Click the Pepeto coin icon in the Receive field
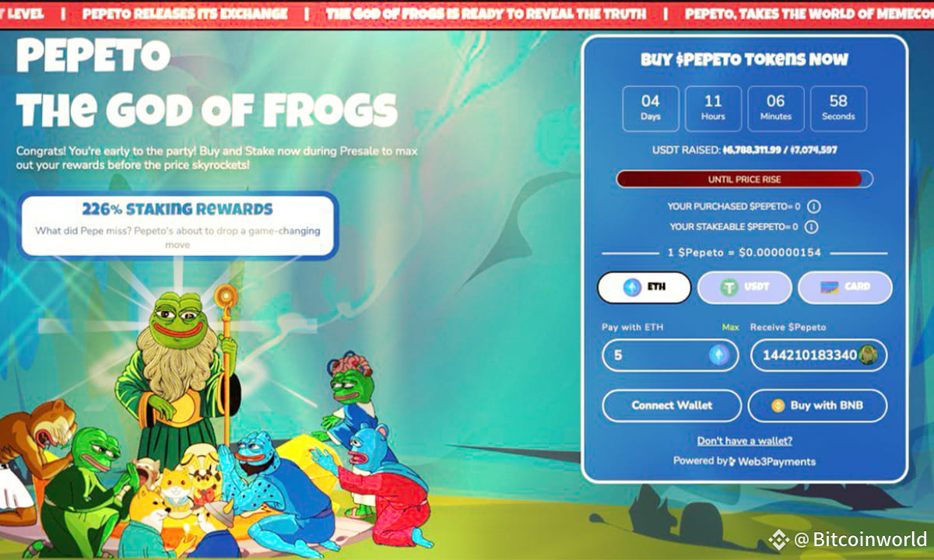Image resolution: width=934 pixels, height=560 pixels. coord(868,355)
